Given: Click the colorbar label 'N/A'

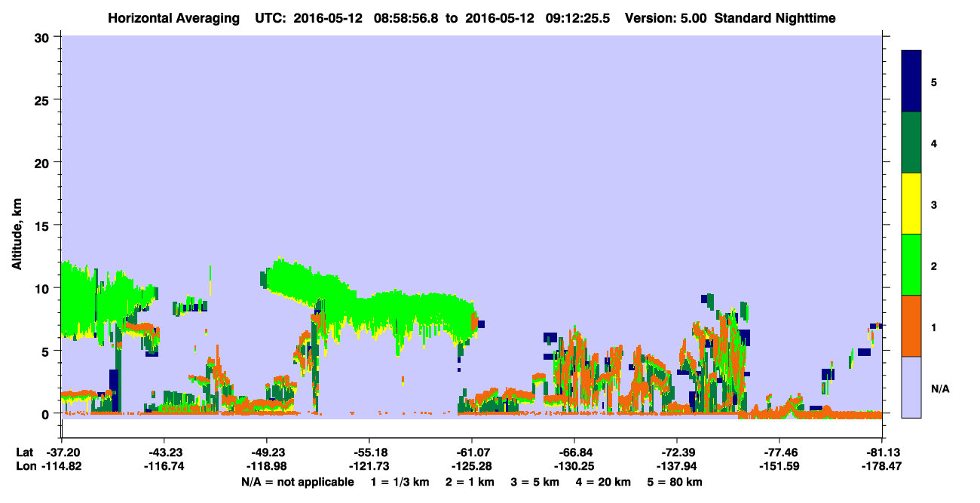Looking at the screenshot, I should (939, 388).
